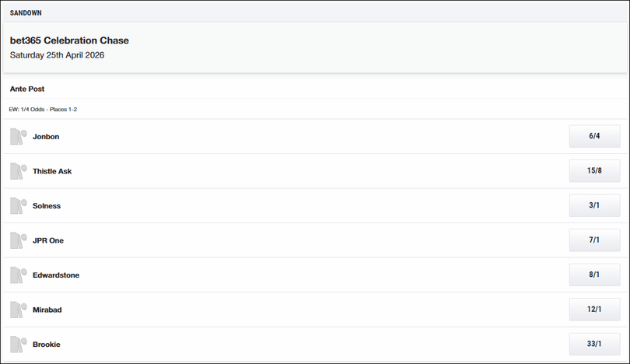Click the Ante Post market heading
The image size is (630, 364).
tap(27, 89)
